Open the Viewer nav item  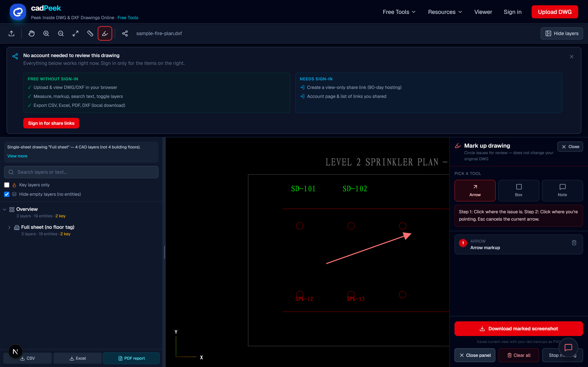coord(483,12)
